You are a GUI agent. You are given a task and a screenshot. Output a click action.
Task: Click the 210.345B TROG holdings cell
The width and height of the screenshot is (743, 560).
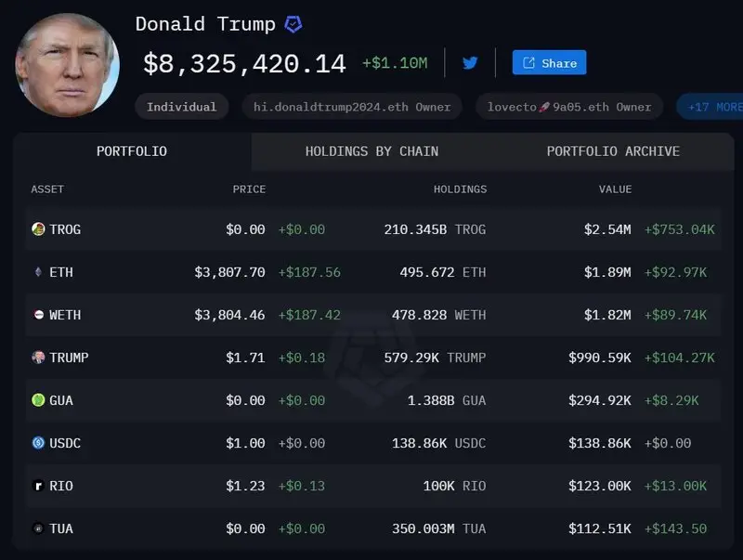click(435, 229)
